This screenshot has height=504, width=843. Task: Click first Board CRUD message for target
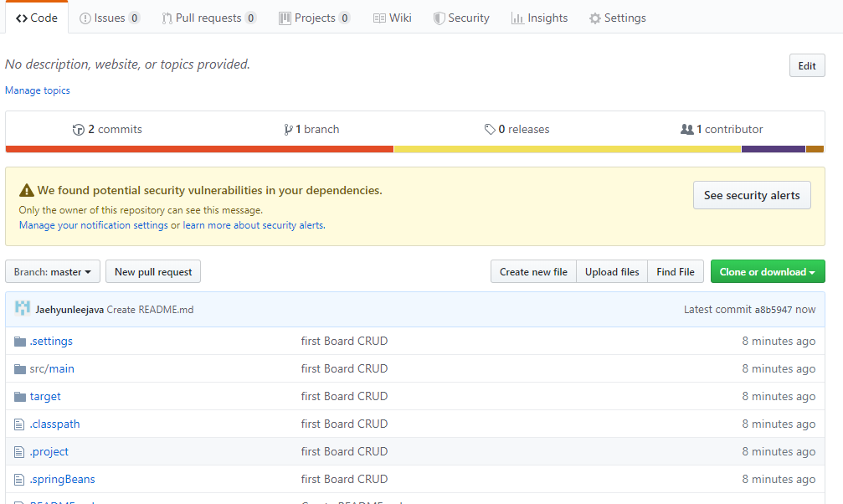[x=344, y=397]
